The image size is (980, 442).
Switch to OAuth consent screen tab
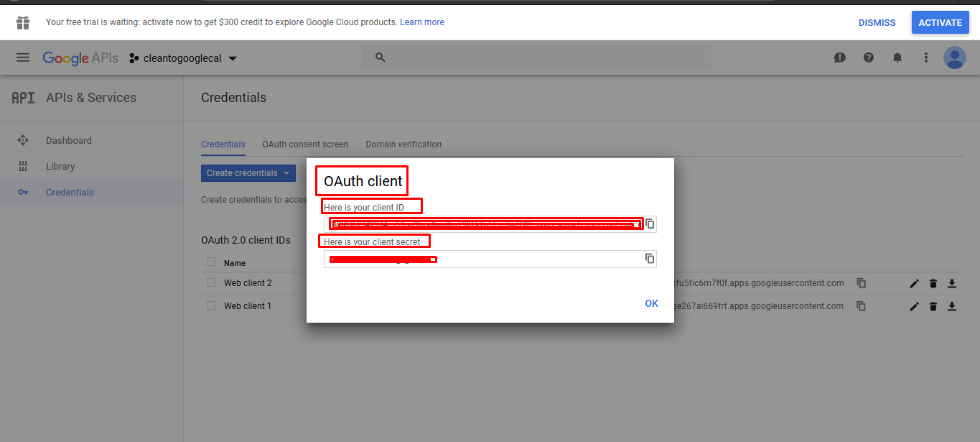305,144
